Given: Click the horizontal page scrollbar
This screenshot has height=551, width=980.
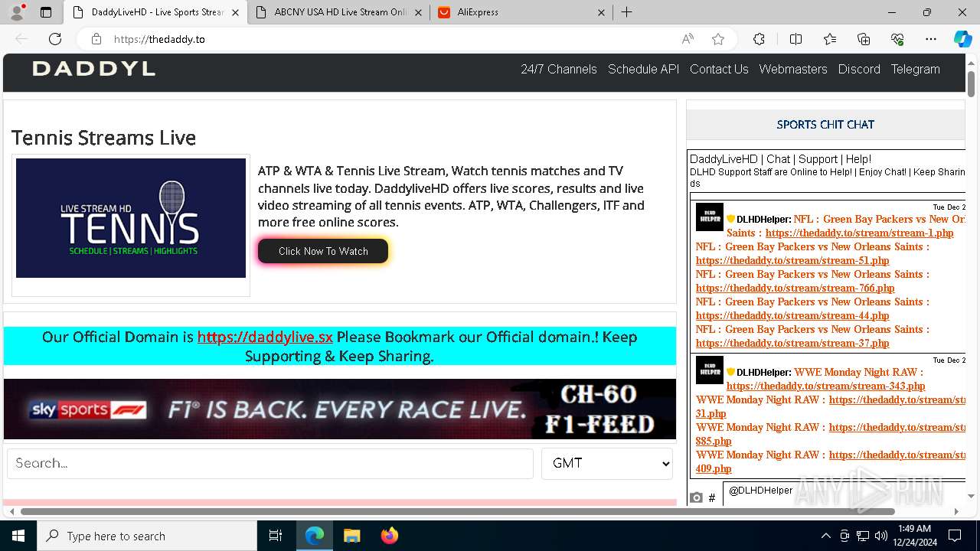Looking at the screenshot, I should pos(458,511).
